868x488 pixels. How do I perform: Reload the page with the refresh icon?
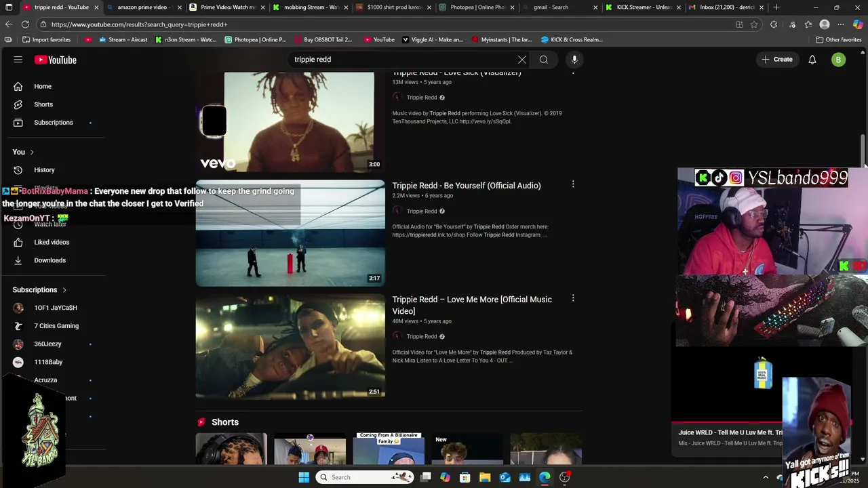26,24
